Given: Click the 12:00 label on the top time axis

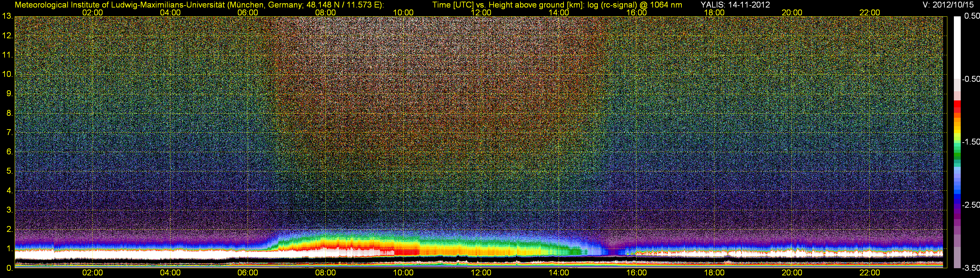Looking at the screenshot, I should pos(481,12).
